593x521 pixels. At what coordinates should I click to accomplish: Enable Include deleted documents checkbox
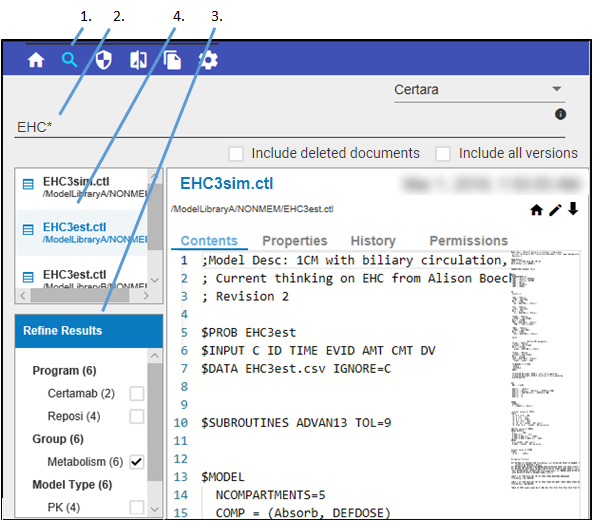click(236, 154)
